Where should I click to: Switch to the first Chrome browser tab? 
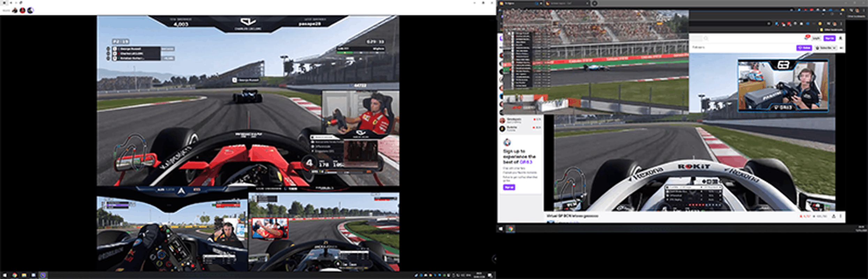click(520, 3)
